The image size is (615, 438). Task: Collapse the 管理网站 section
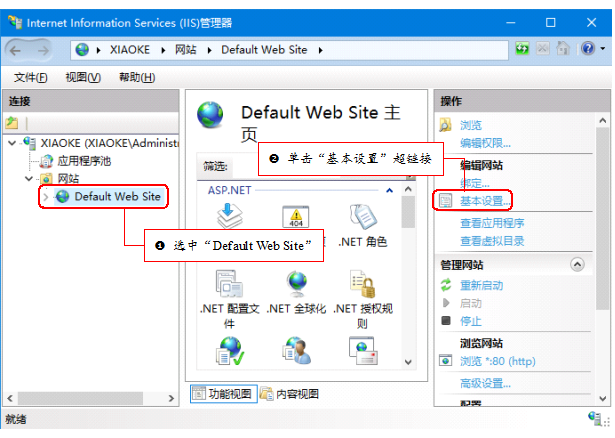click(x=576, y=264)
